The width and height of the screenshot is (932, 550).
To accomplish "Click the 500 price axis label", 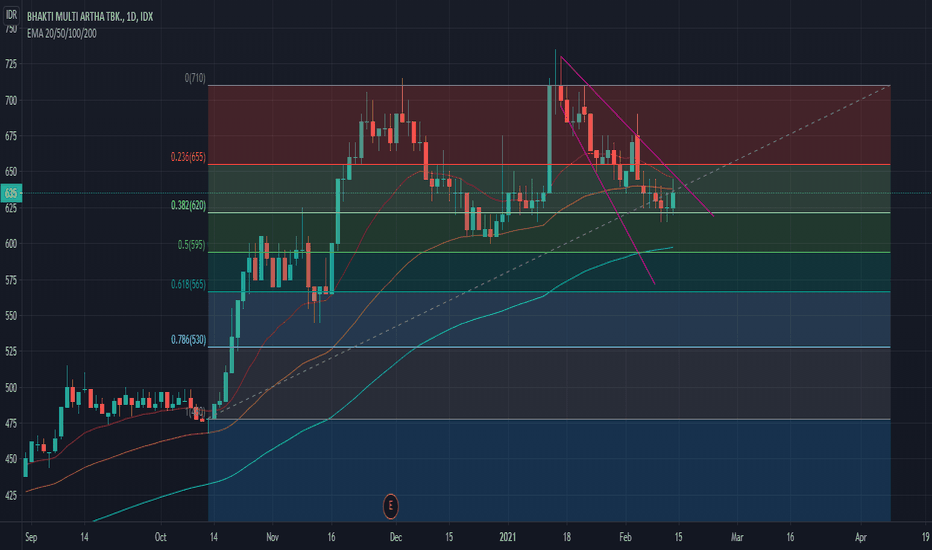I will coord(11,388).
